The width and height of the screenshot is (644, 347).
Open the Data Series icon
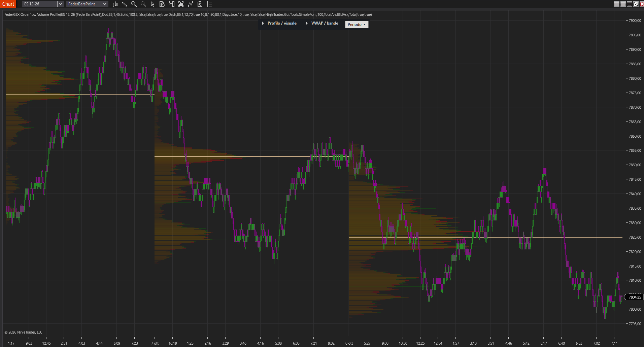click(181, 4)
